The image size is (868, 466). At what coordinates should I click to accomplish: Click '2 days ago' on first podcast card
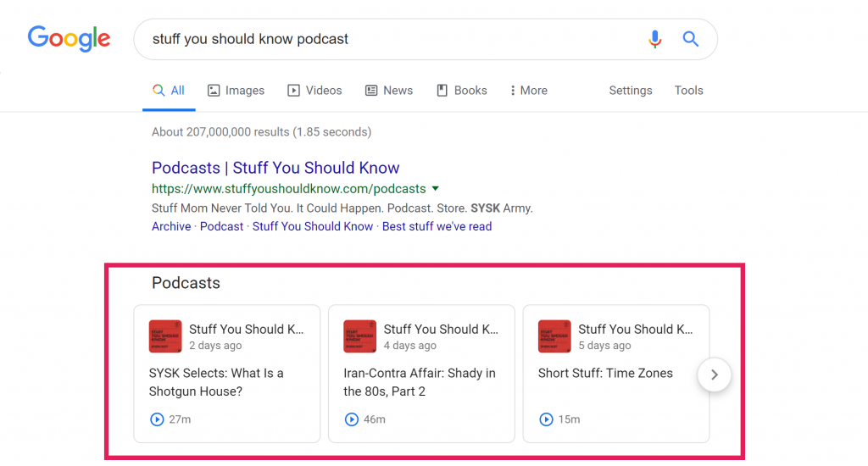pyautogui.click(x=215, y=346)
